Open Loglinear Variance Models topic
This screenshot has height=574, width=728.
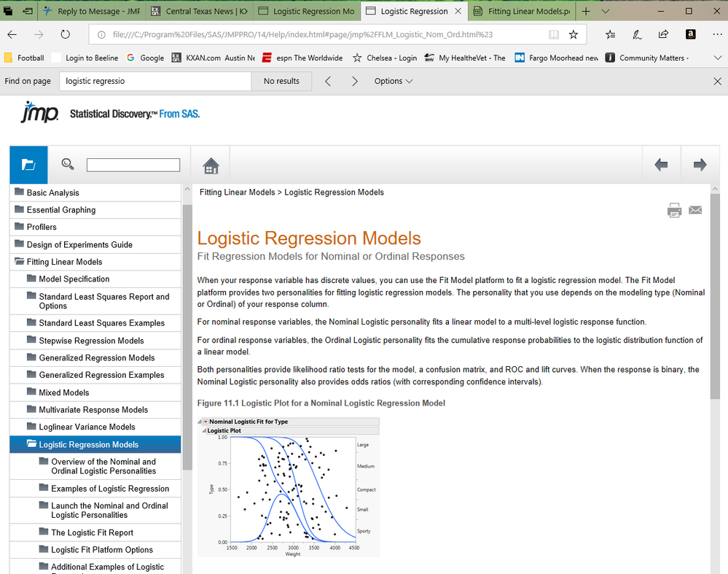coord(95,427)
